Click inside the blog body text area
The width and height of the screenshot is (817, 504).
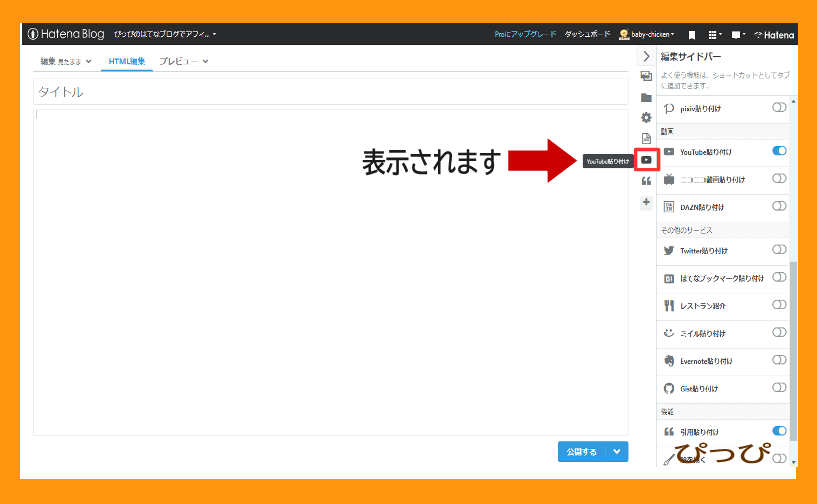click(x=331, y=272)
